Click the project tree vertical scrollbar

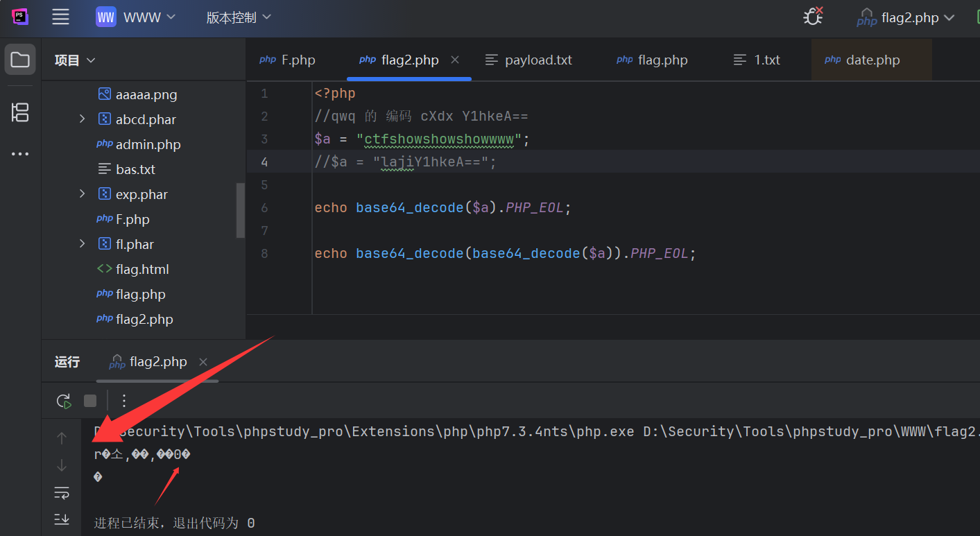(241, 210)
